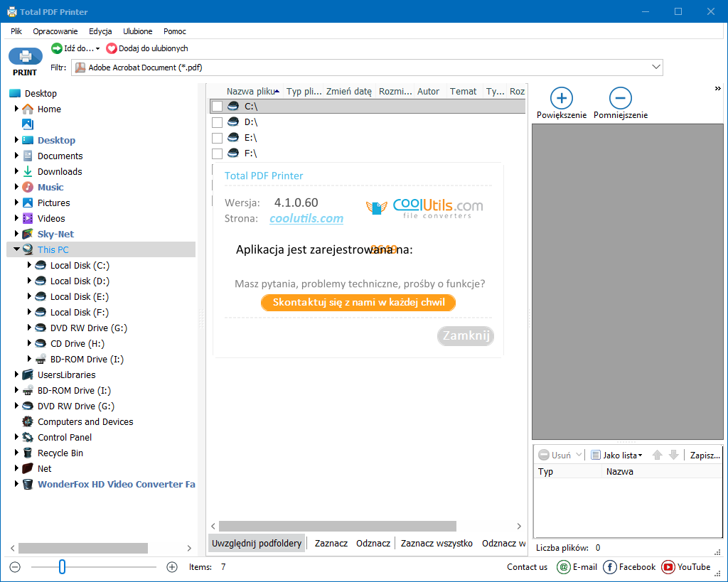
Task: Select the Net tree item
Action: pos(45,468)
